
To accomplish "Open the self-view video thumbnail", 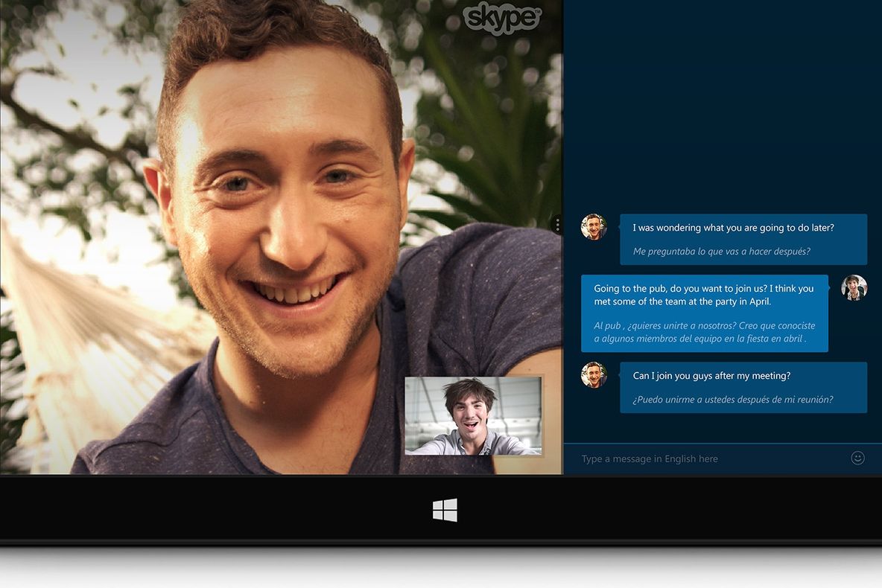I will [x=474, y=415].
